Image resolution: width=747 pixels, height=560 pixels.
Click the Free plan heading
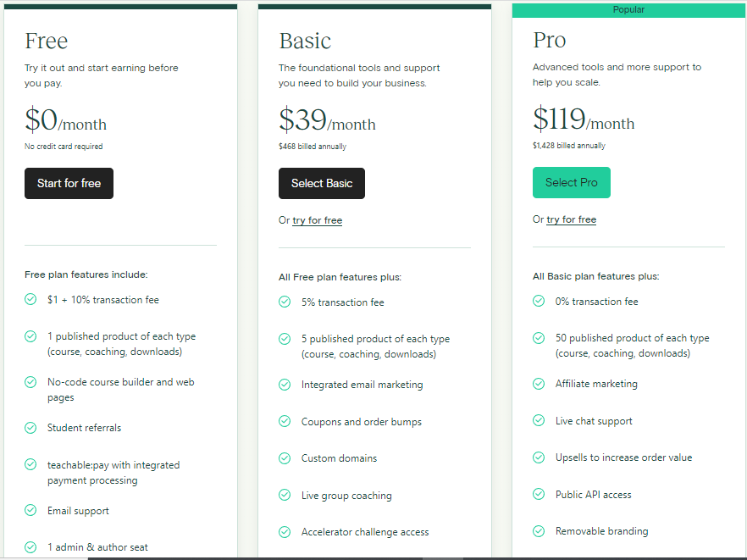pos(47,41)
